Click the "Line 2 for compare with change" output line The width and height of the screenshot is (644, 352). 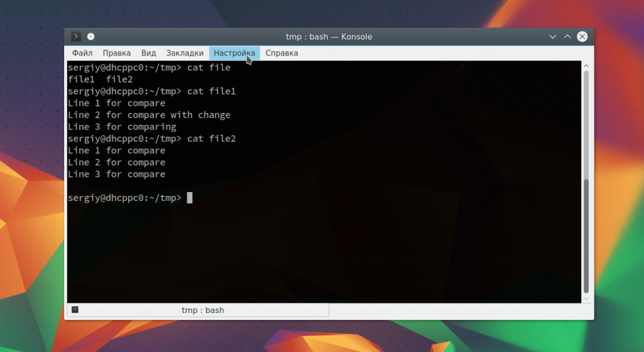point(149,115)
